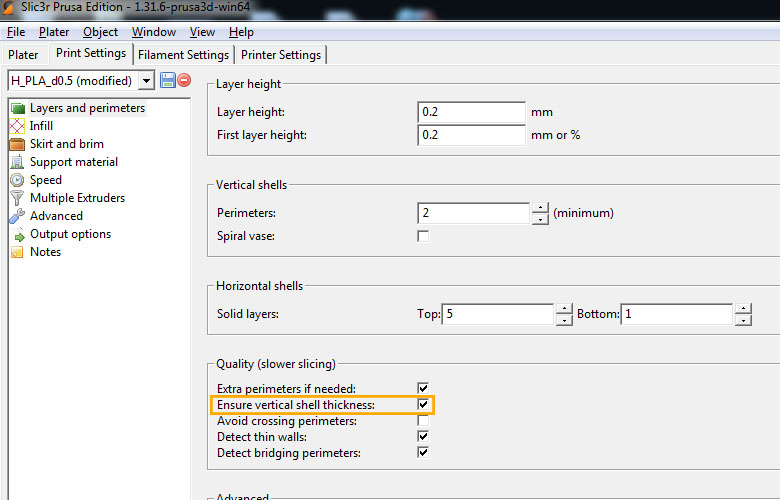
Task: Open the View menu
Action: pos(202,32)
